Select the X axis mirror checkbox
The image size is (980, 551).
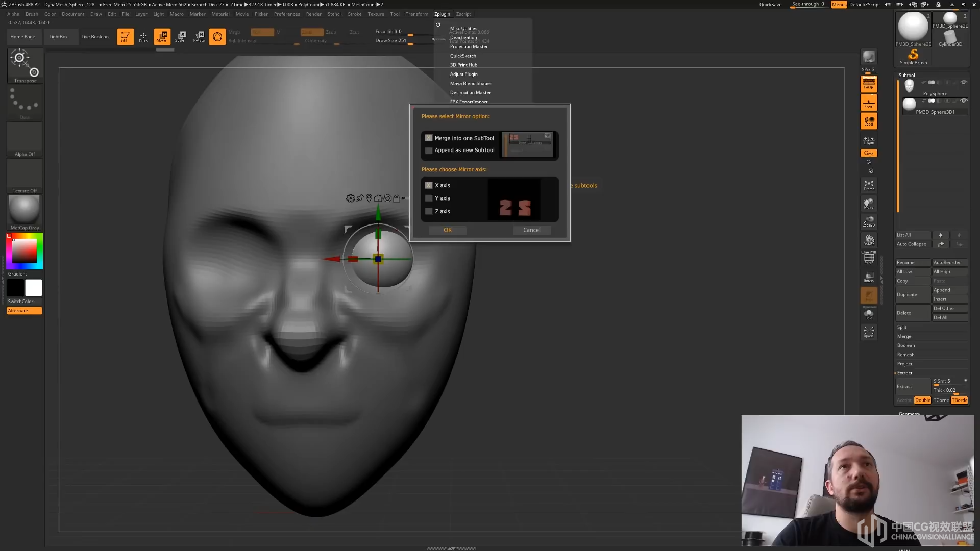tap(429, 185)
